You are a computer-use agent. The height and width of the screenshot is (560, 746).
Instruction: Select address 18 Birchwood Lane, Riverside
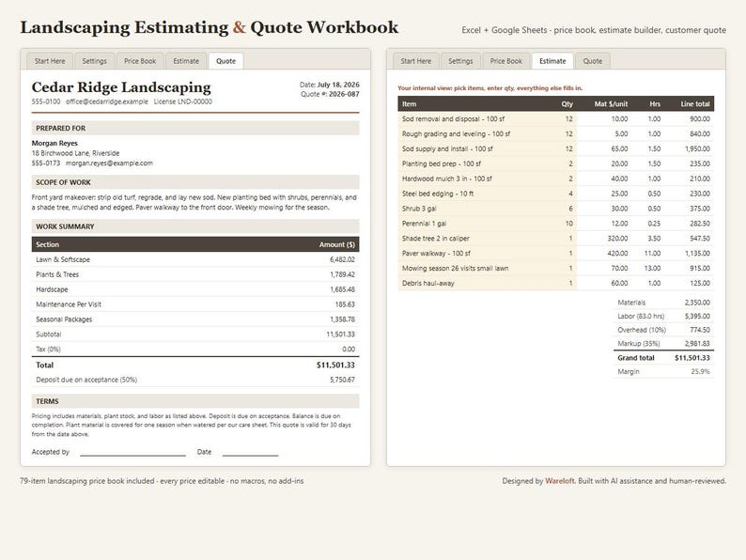click(76, 153)
